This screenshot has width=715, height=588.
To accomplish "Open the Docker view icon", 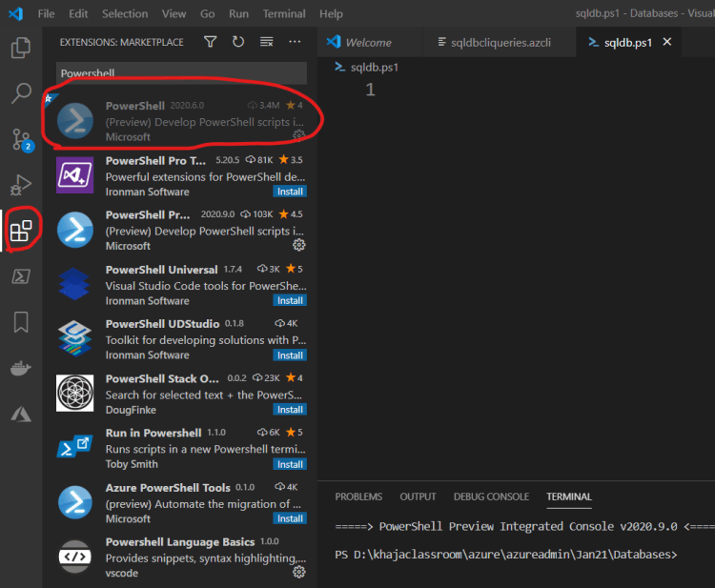I will point(21,368).
